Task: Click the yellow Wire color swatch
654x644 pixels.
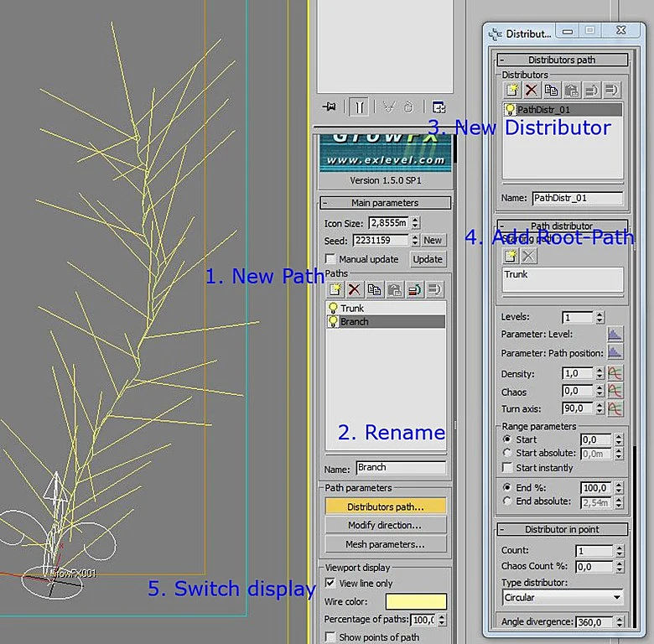Action: (x=416, y=601)
